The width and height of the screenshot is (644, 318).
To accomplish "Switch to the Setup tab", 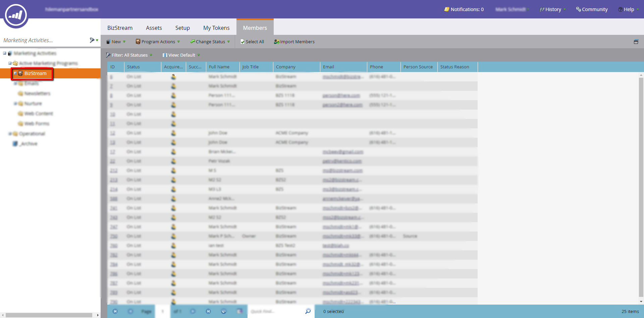I will [x=182, y=28].
